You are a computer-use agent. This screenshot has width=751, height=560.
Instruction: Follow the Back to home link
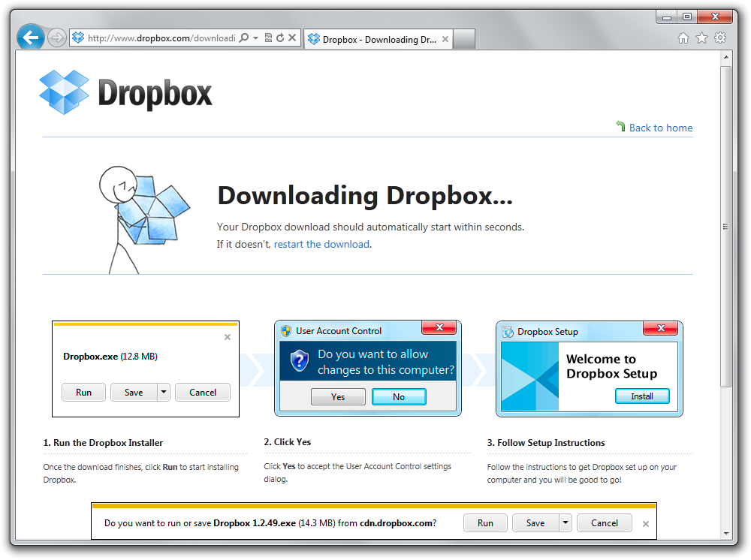[660, 128]
